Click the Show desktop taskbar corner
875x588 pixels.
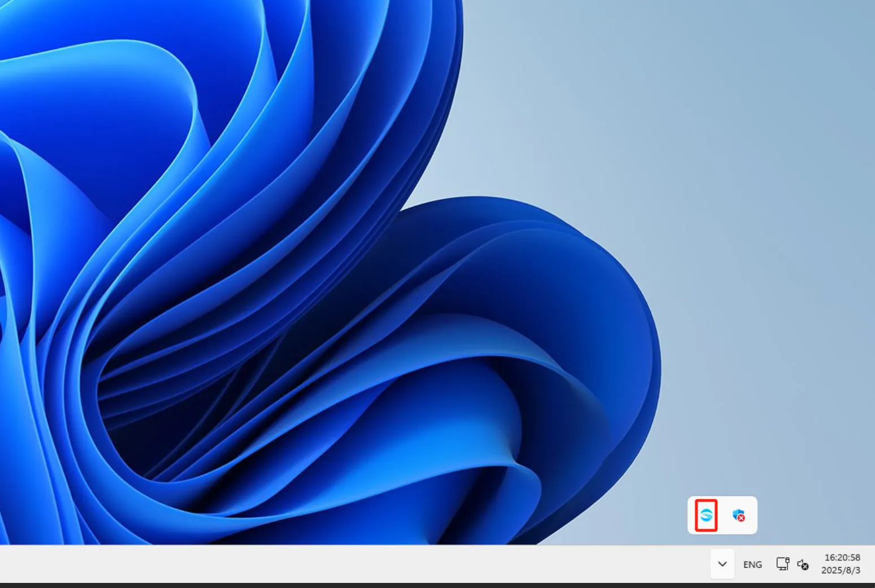[x=872, y=564]
